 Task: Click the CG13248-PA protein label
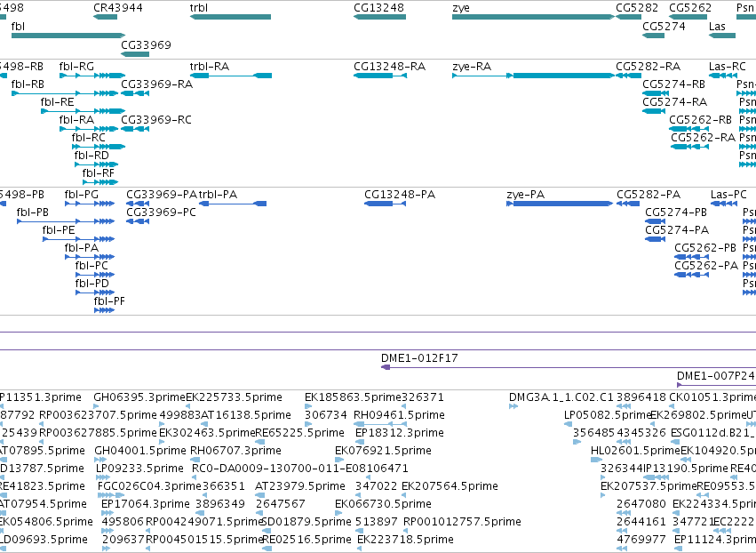click(x=400, y=195)
